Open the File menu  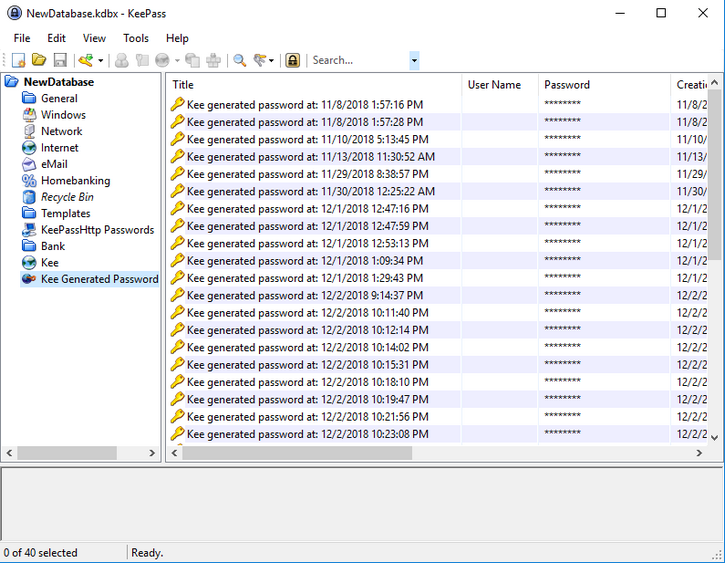coord(22,38)
